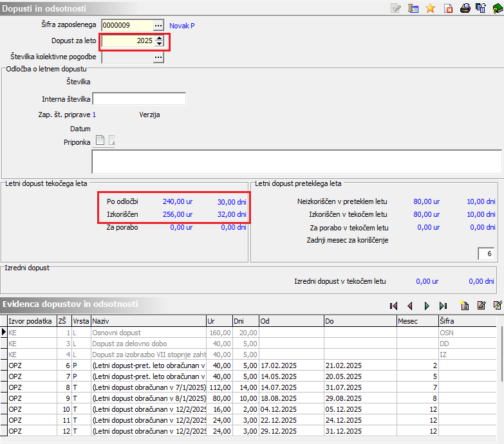The image size is (504, 444).
Task: Jump to last record in grid
Action: click(x=443, y=306)
